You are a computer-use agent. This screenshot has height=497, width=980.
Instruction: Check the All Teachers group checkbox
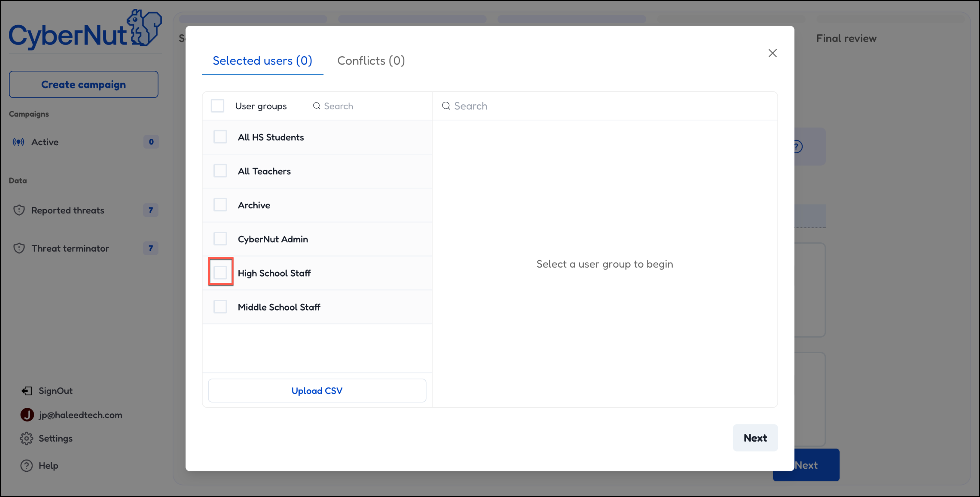click(x=220, y=171)
